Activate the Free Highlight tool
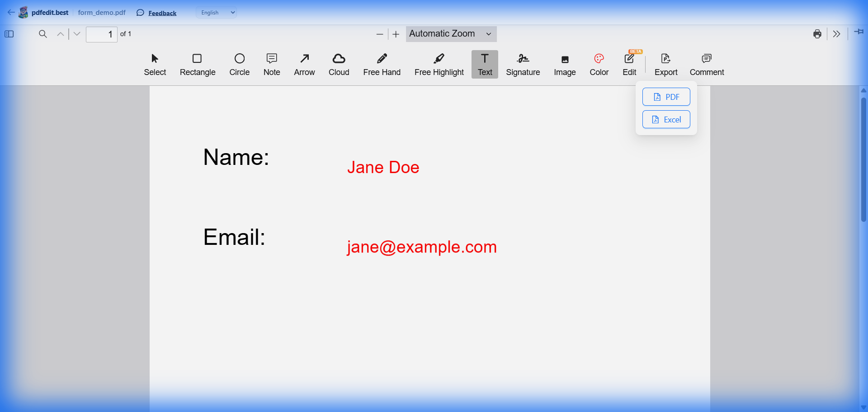The width and height of the screenshot is (868, 412). click(439, 64)
